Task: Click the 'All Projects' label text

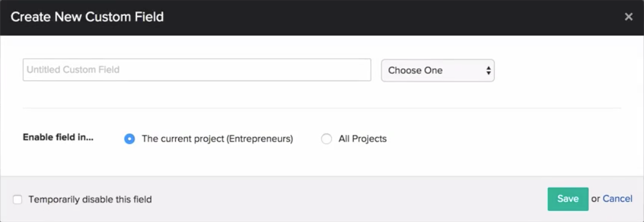Action: coord(362,139)
